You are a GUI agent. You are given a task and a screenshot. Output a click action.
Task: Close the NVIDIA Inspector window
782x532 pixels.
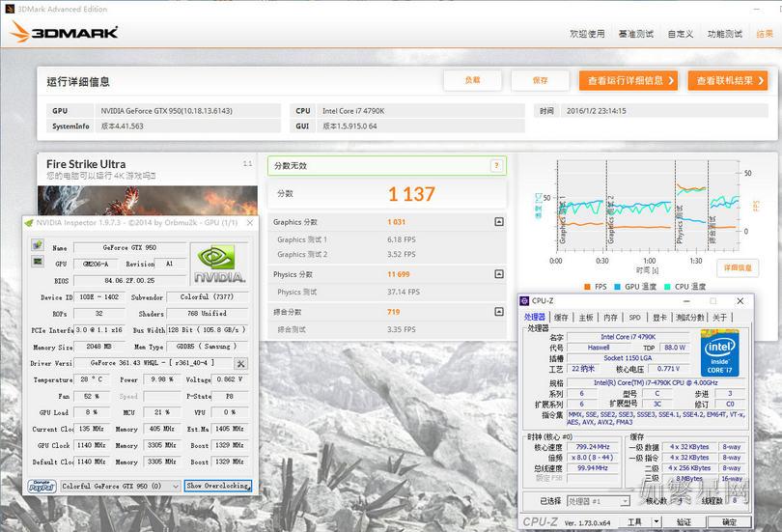coord(250,222)
